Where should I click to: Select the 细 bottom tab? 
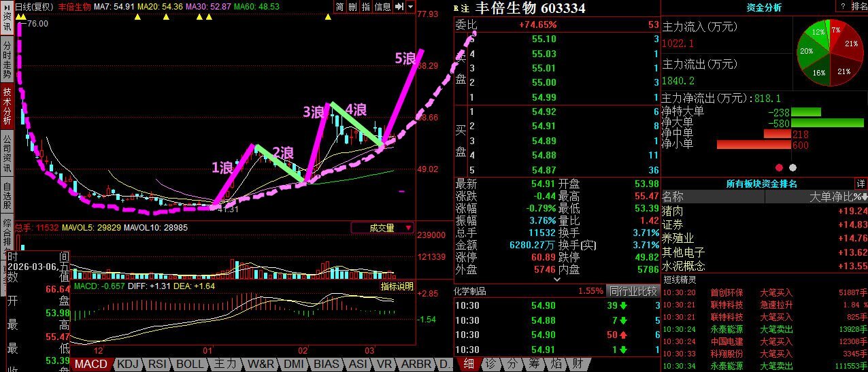click(468, 365)
